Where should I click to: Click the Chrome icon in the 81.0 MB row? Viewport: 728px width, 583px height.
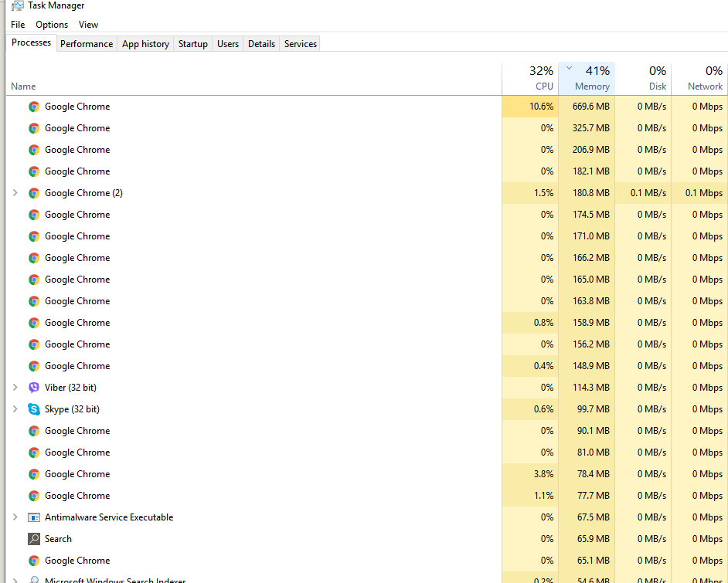pos(33,453)
